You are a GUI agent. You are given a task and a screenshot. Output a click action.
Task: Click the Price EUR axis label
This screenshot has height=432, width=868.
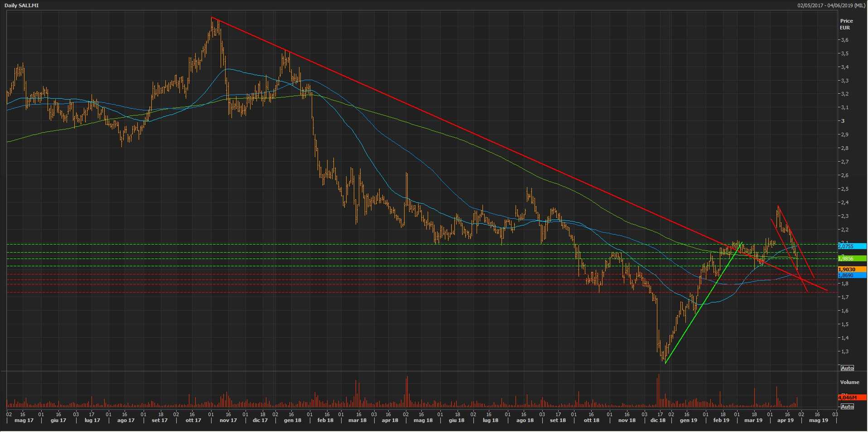tap(846, 24)
